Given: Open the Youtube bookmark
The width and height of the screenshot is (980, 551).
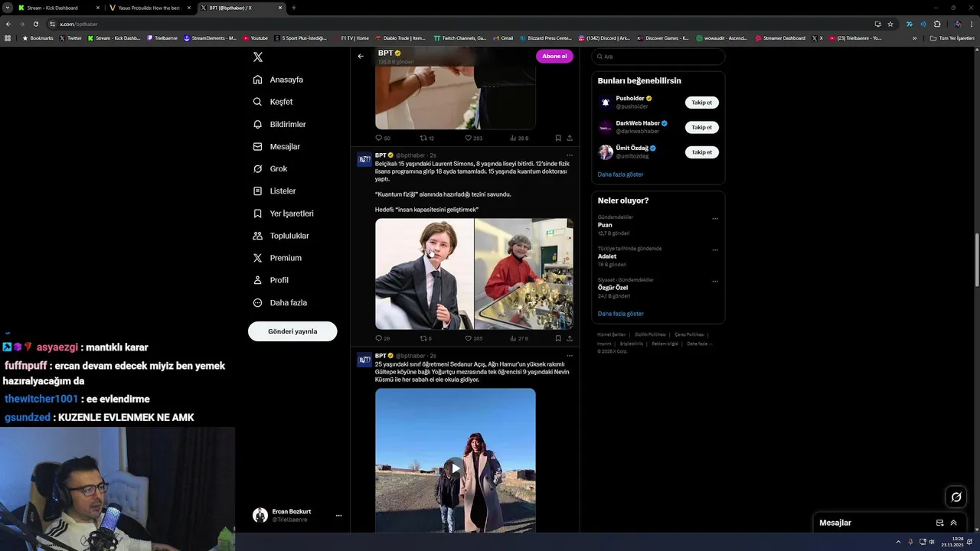Looking at the screenshot, I should click(x=256, y=37).
